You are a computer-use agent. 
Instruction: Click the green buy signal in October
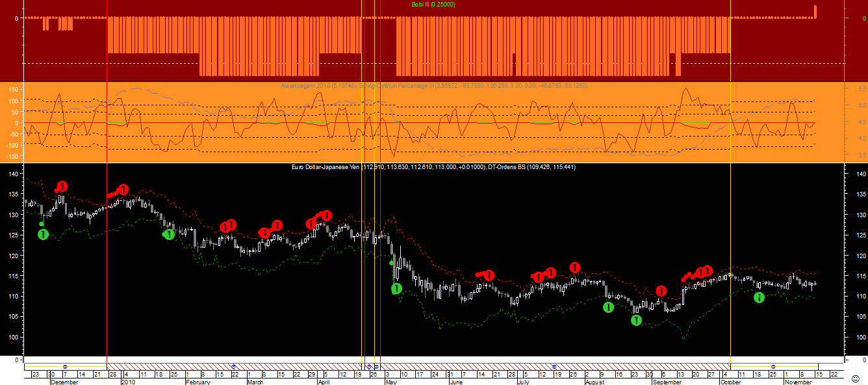click(759, 297)
